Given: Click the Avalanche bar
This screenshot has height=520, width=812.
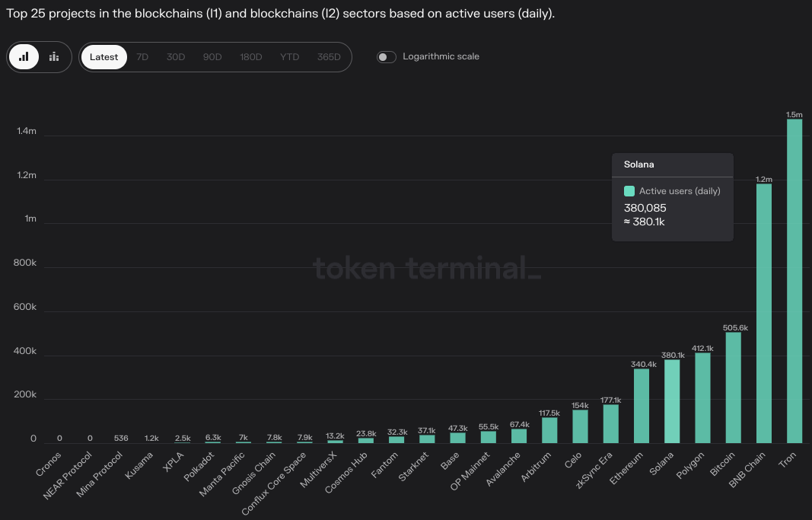Looking at the screenshot, I should [519, 436].
